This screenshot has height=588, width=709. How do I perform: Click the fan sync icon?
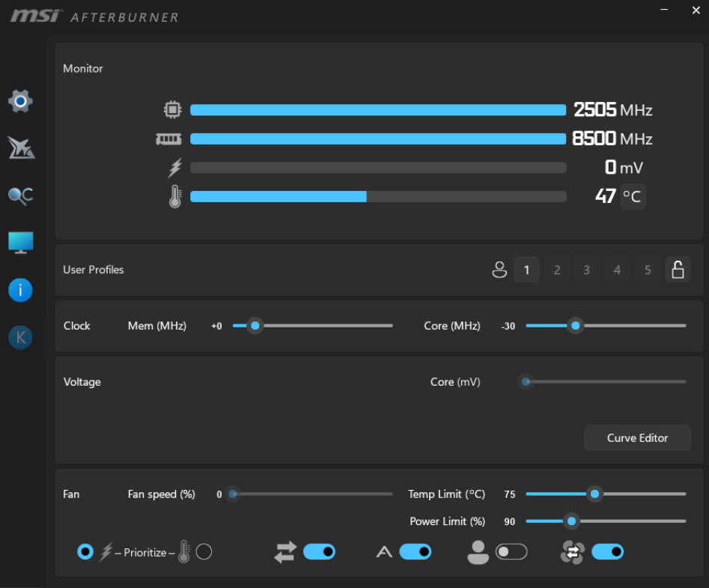[x=573, y=552]
